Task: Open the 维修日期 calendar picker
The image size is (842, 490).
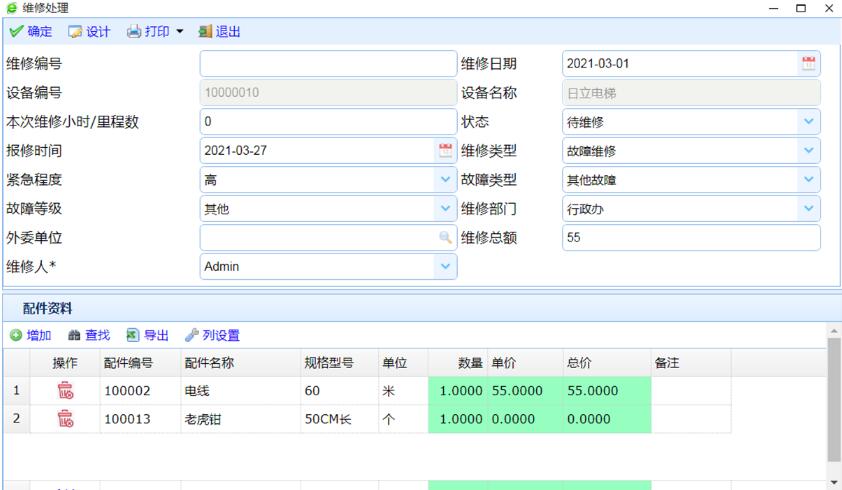Action: (x=808, y=64)
